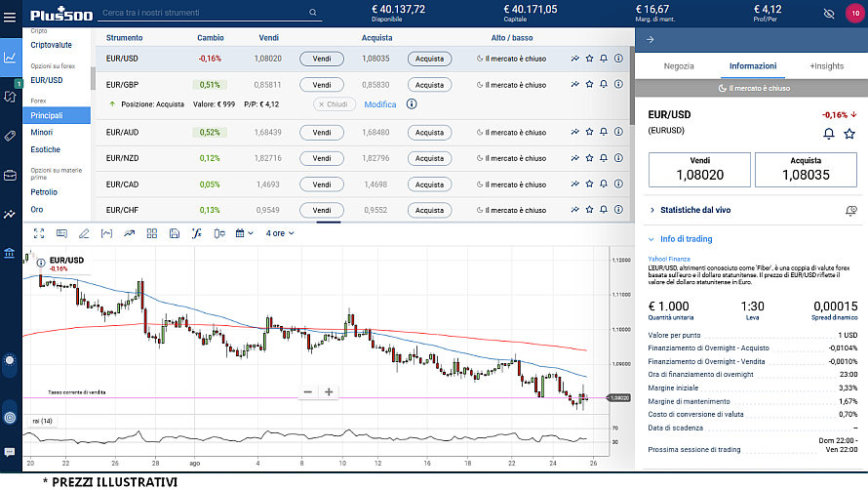
Task: Switch to the +Insights tab
Action: (x=826, y=66)
